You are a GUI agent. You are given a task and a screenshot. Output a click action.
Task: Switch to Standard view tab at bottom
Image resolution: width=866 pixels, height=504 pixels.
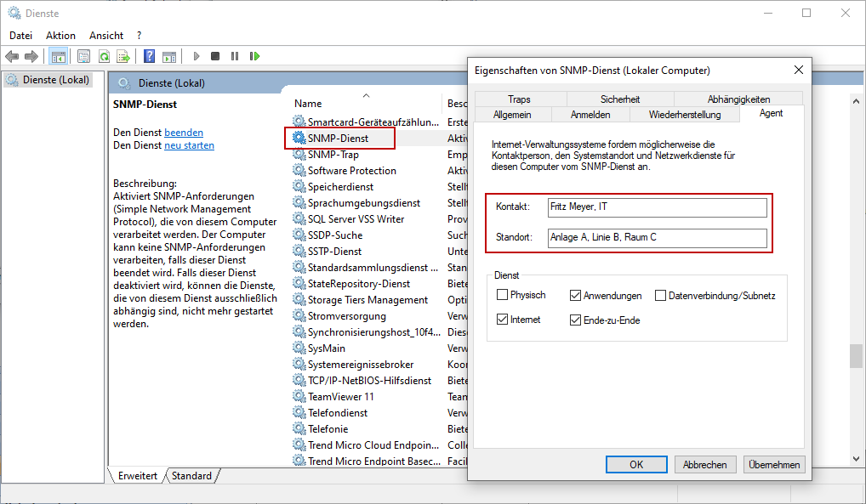(x=191, y=475)
